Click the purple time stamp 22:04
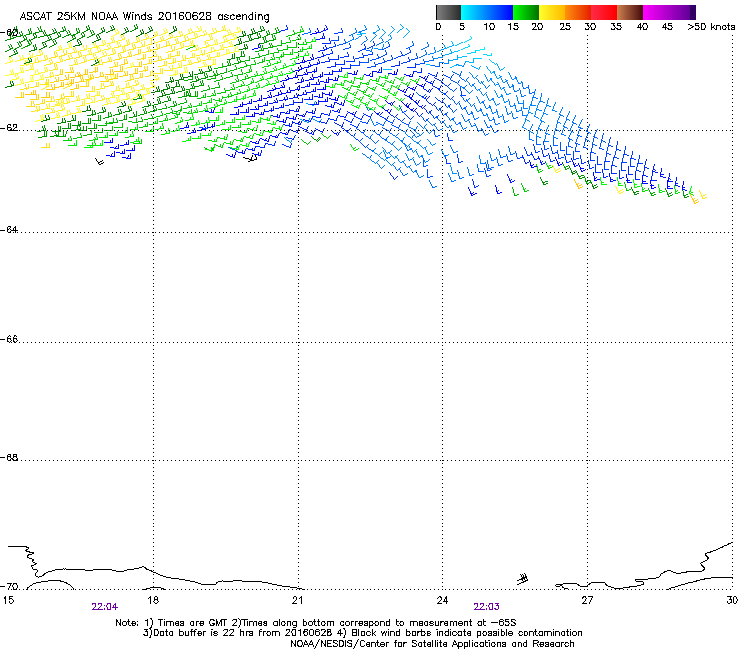This screenshot has width=740, height=650. coord(105,607)
